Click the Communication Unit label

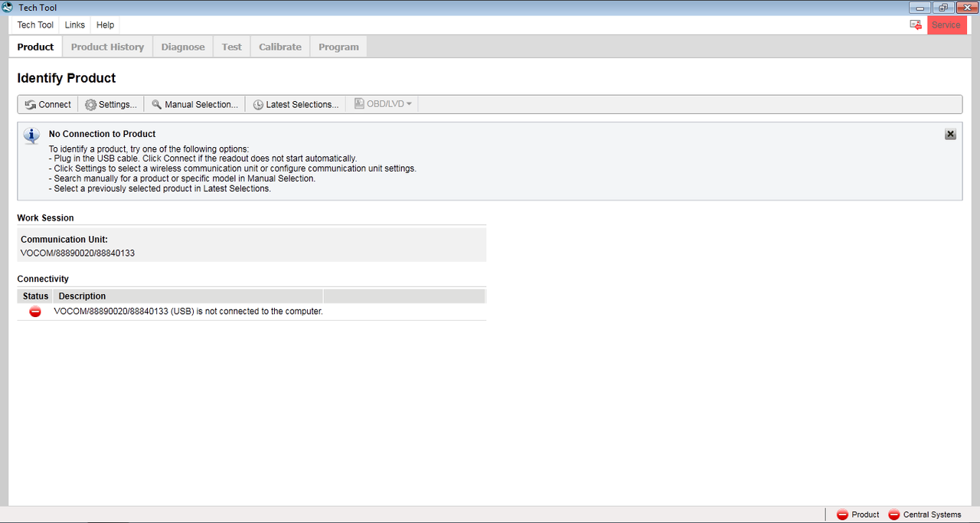(64, 240)
